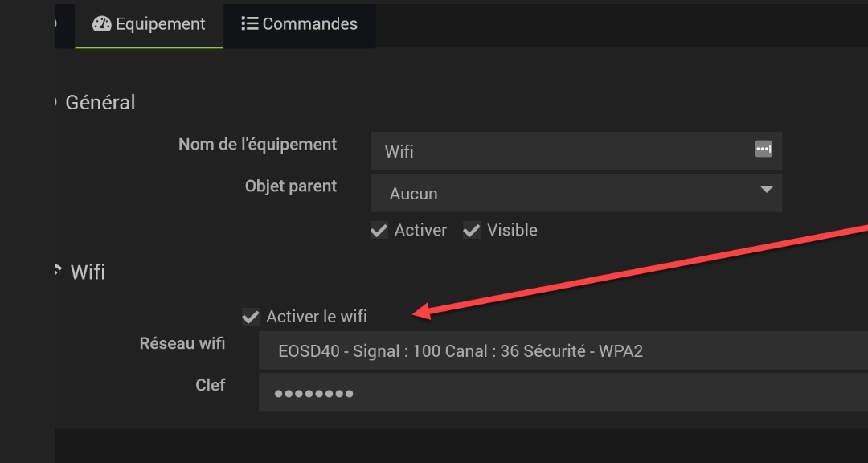Click the Wifi section heading
The width and height of the screenshot is (868, 463).
pyautogui.click(x=88, y=272)
